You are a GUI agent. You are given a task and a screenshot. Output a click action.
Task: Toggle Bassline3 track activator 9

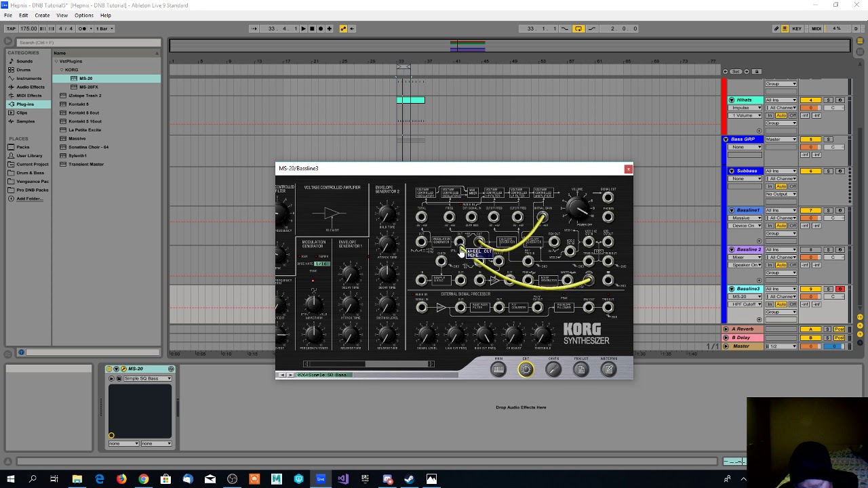(810, 289)
